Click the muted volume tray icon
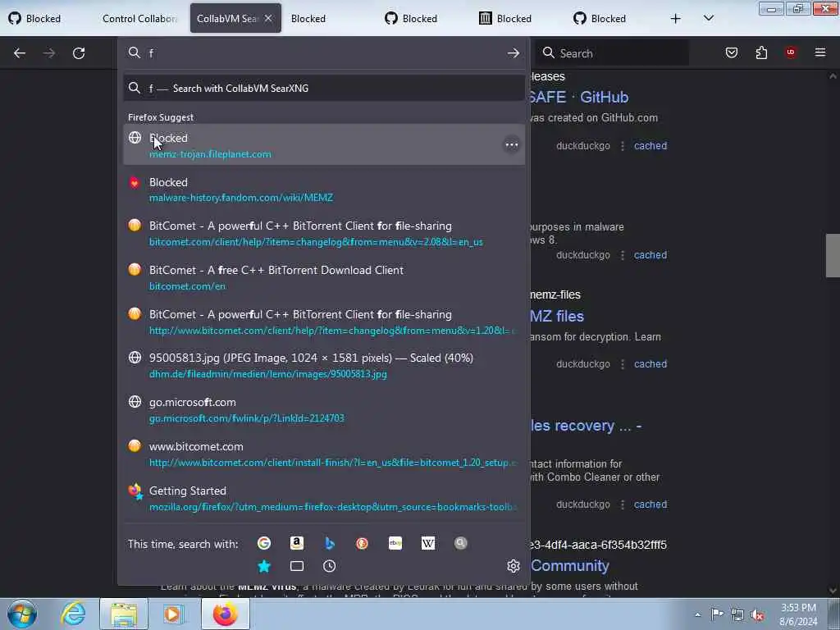The image size is (840, 630). (x=757, y=614)
